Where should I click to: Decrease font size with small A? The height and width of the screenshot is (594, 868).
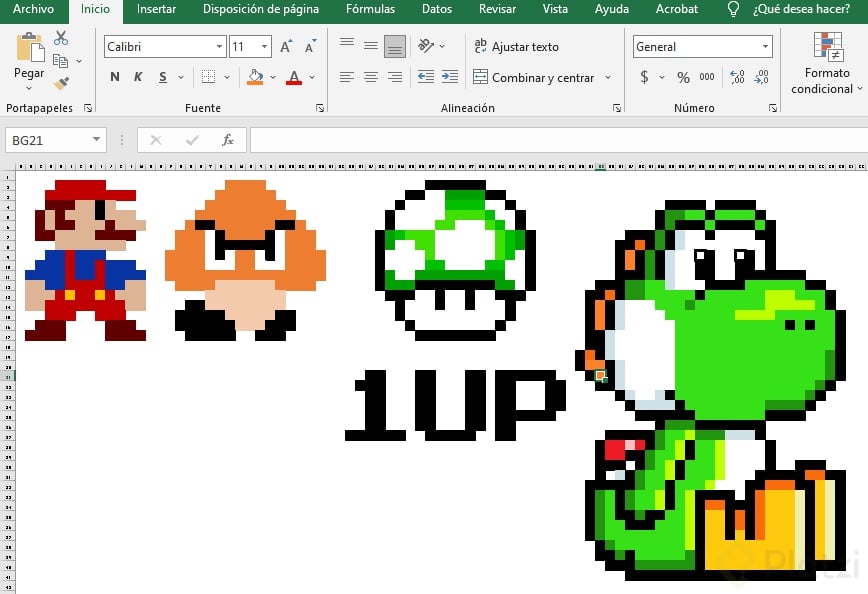coord(310,47)
